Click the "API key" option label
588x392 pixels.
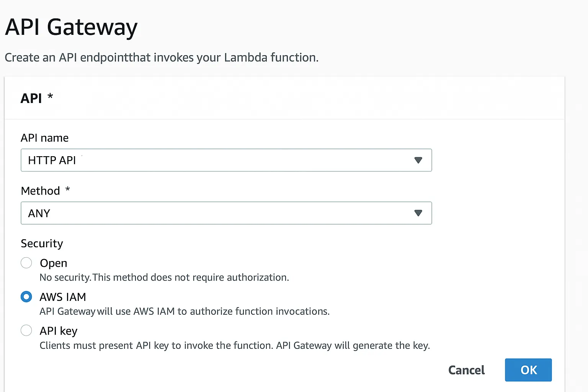click(59, 331)
